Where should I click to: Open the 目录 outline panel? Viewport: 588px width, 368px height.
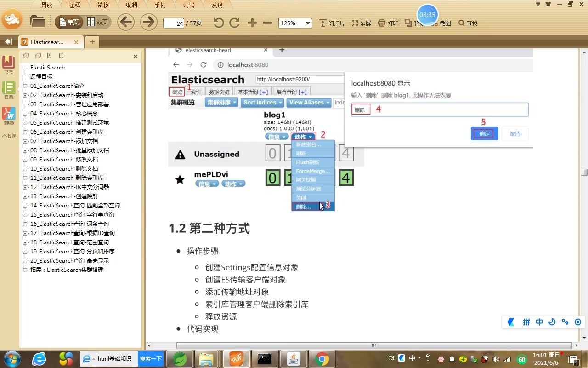point(9,90)
